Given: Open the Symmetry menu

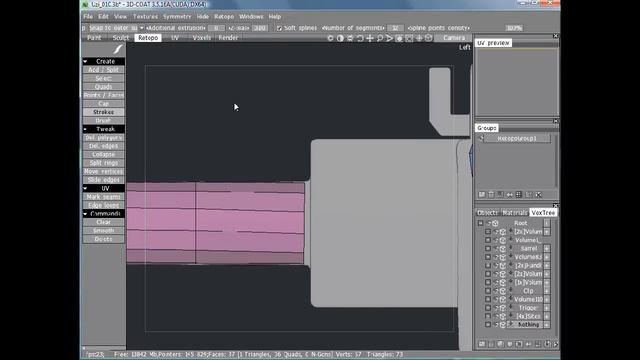Looking at the screenshot, I should pos(177,17).
